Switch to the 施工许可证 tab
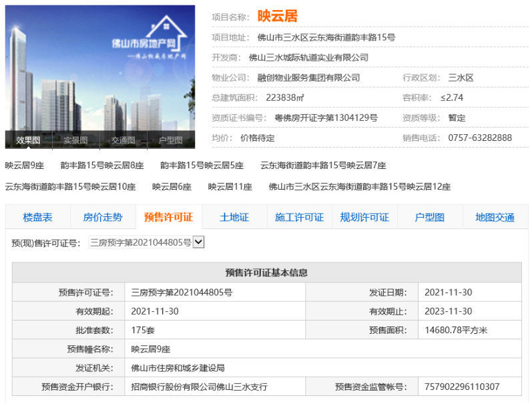 (299, 217)
